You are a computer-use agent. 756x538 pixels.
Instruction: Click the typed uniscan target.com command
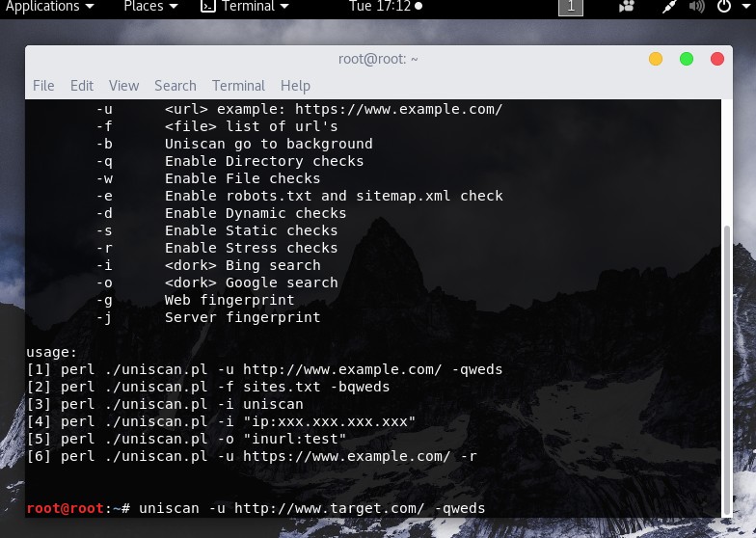point(312,509)
